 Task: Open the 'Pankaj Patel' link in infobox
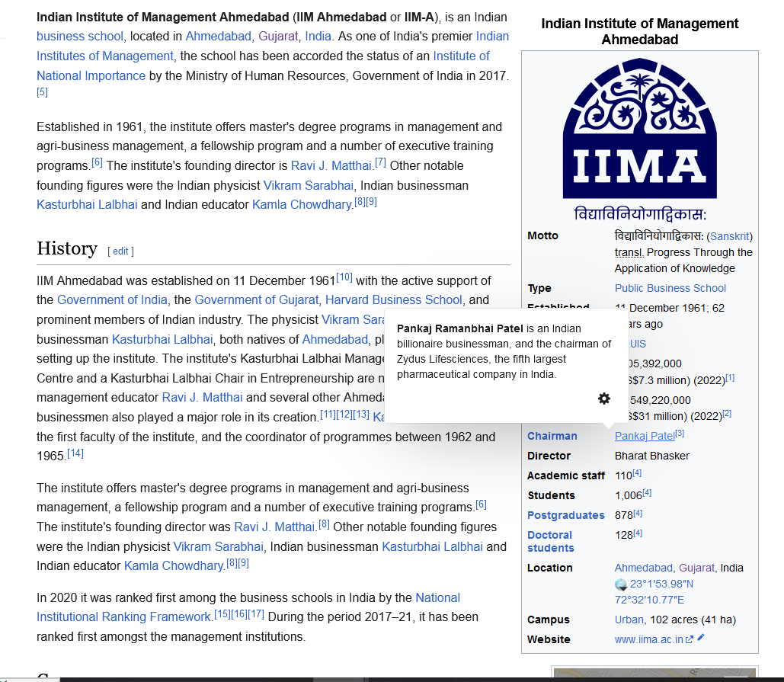click(645, 436)
